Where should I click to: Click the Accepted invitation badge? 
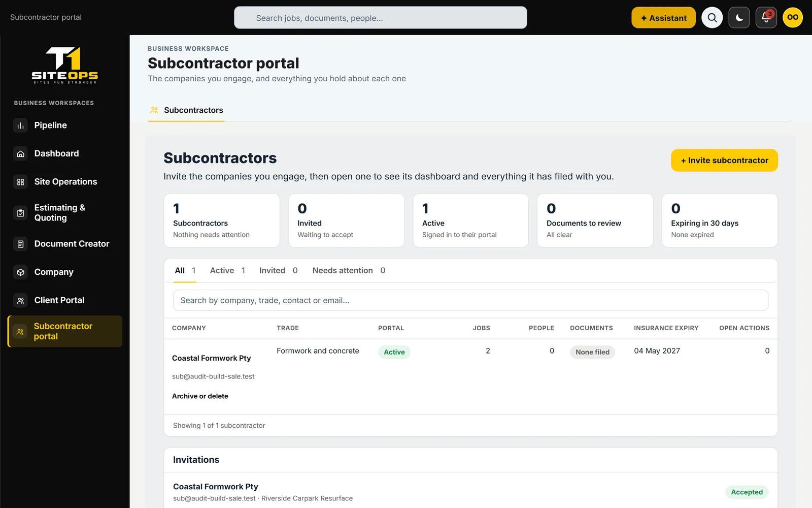pos(747,492)
